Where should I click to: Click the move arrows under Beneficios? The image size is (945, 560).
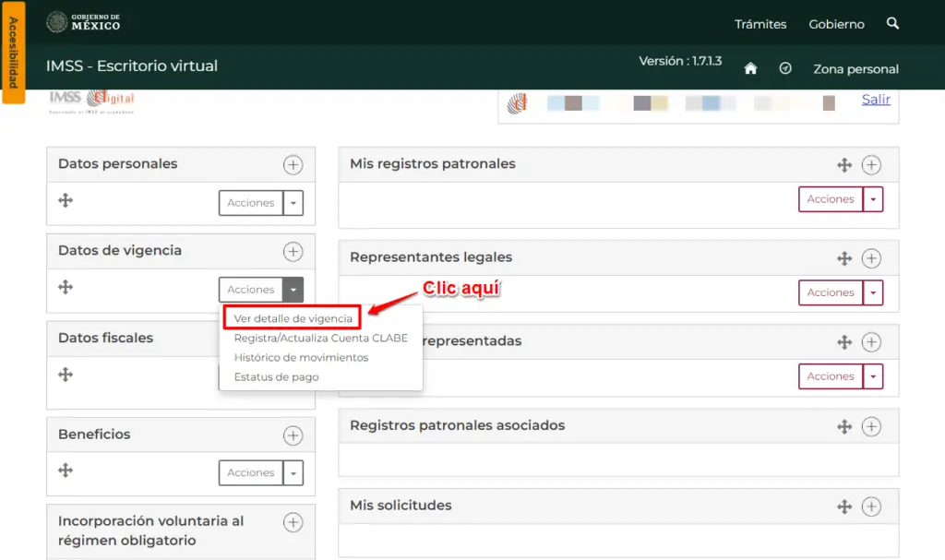66,471
